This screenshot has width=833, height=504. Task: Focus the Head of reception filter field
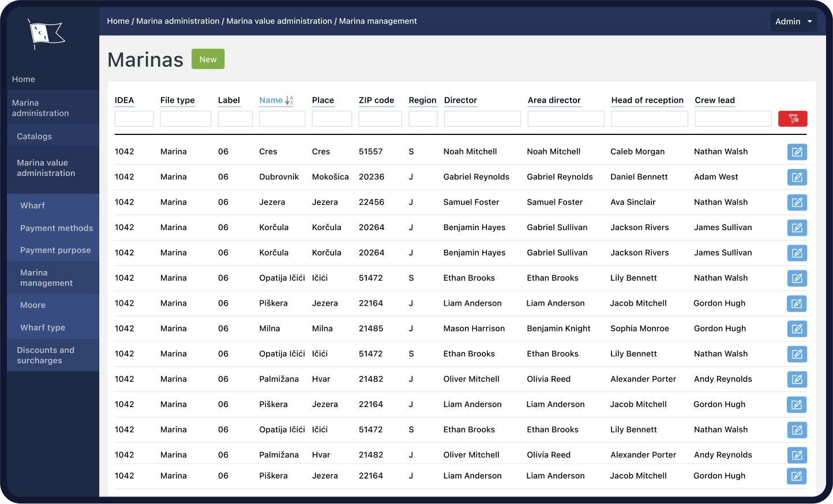(x=650, y=119)
